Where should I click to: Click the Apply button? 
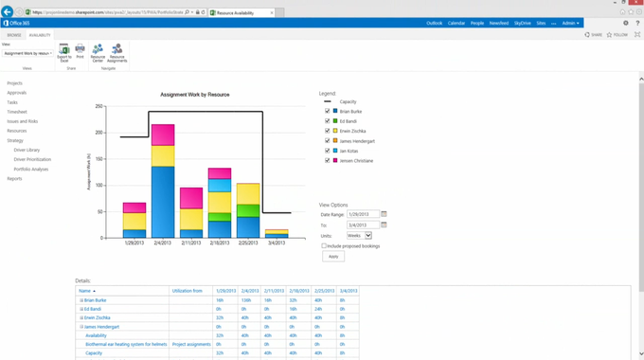(333, 257)
